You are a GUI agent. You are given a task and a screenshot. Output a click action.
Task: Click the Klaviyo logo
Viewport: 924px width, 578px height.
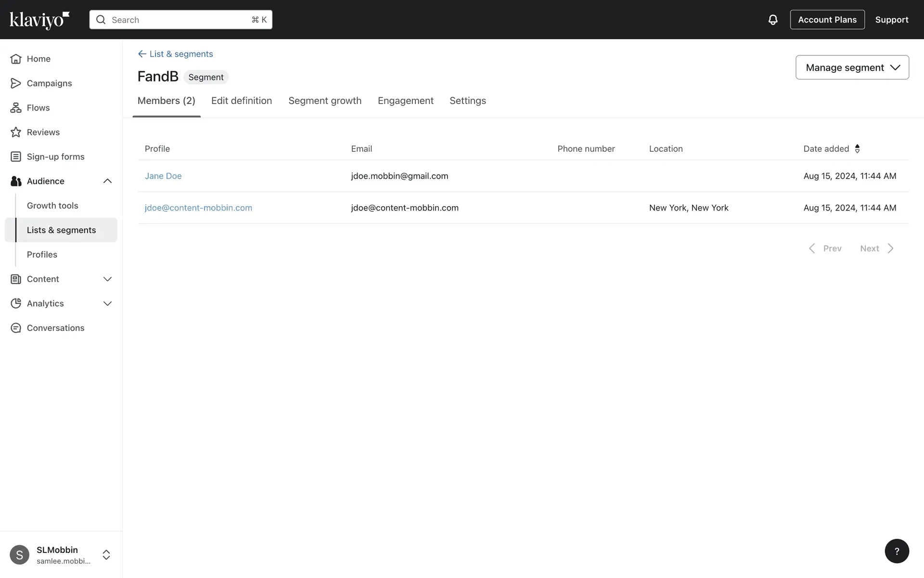[39, 20]
